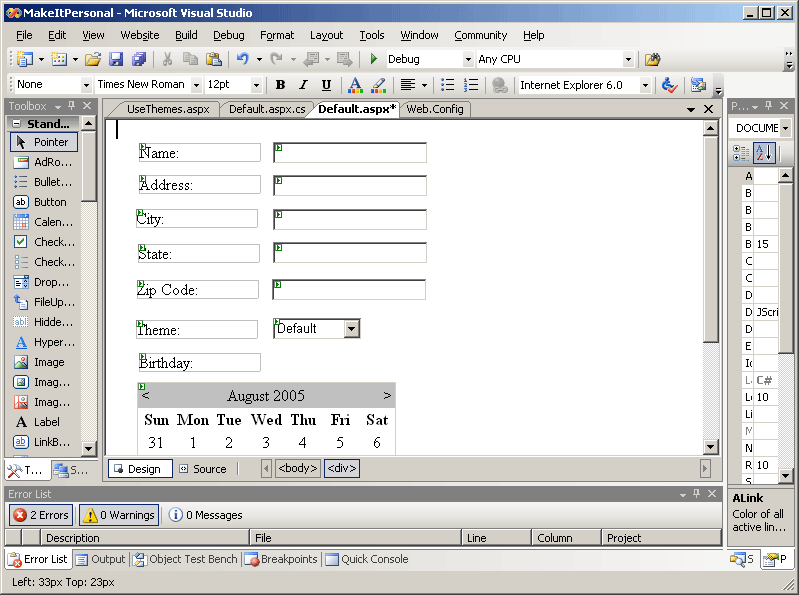799x595 pixels.
Task: Select the Calendar control in Toolbox
Action: pyautogui.click(x=44, y=222)
